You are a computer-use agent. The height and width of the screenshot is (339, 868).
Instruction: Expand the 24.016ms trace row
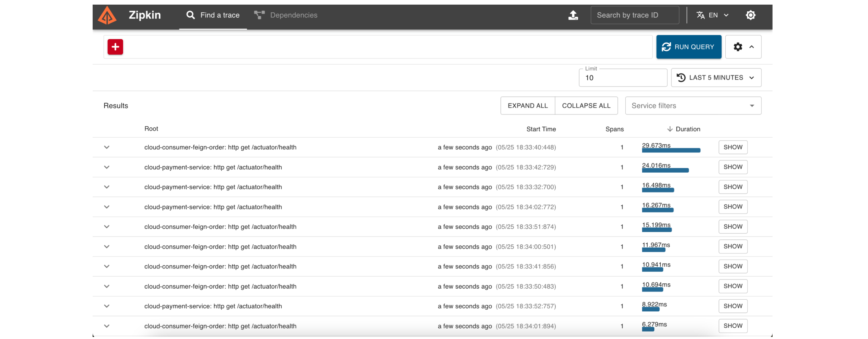[x=107, y=167]
